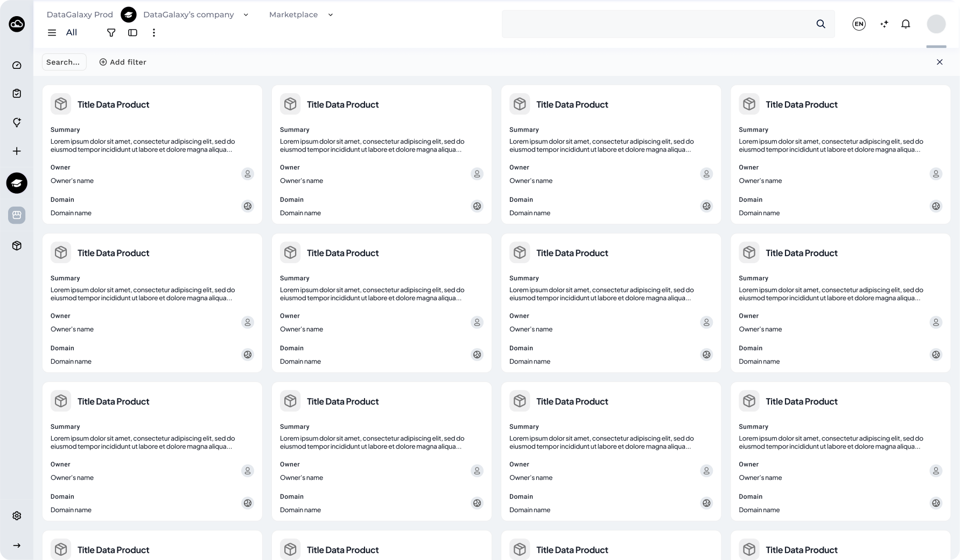This screenshot has height=560, width=960.
Task: Open the sparkle AI assistant icon
Action: (884, 24)
